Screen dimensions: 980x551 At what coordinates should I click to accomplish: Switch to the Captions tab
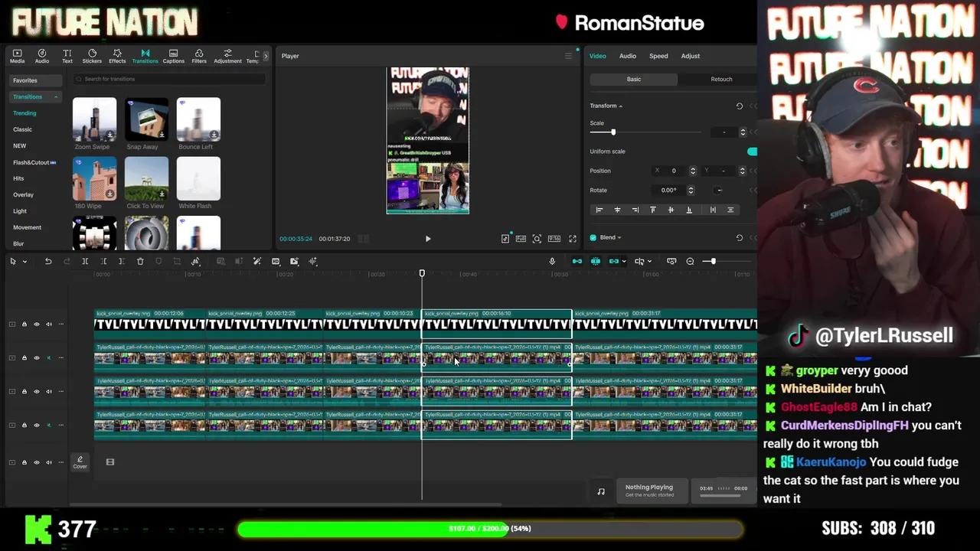coord(173,56)
